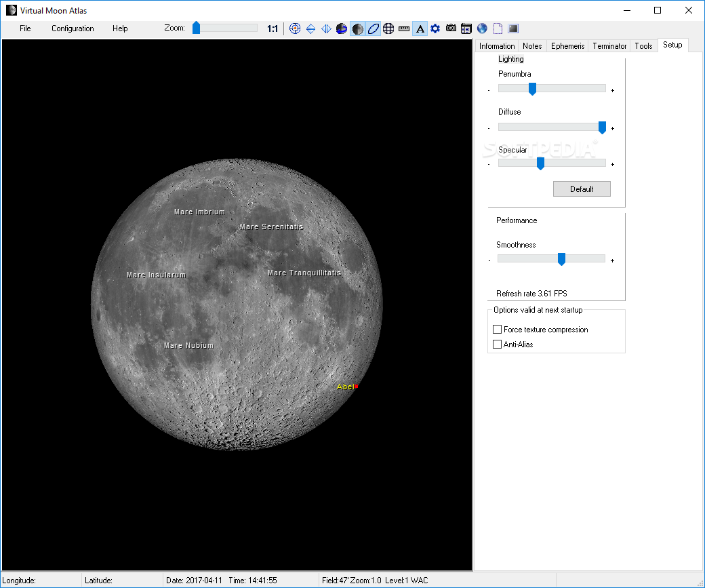The width and height of the screenshot is (705, 588).
Task: Click the blank page document icon
Action: (498, 28)
